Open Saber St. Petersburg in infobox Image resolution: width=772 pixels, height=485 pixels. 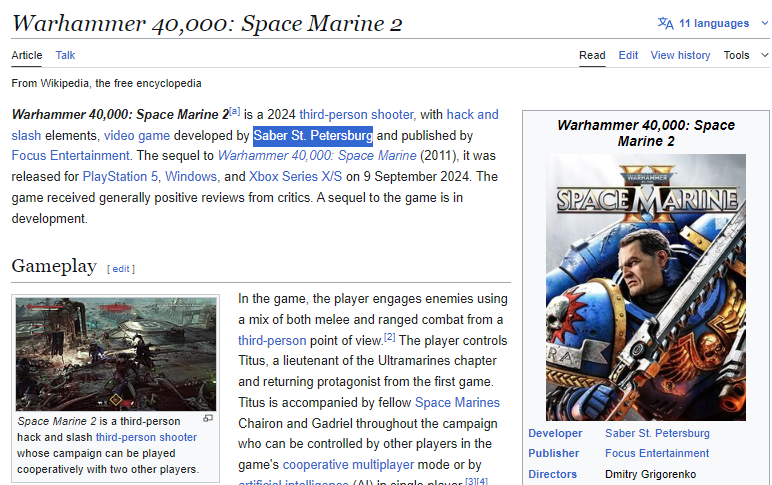click(657, 433)
